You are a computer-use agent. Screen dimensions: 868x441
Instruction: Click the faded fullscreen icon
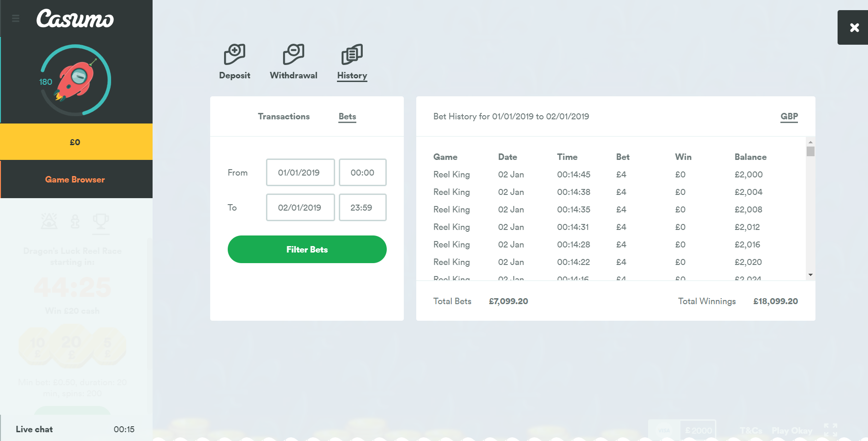831,430
